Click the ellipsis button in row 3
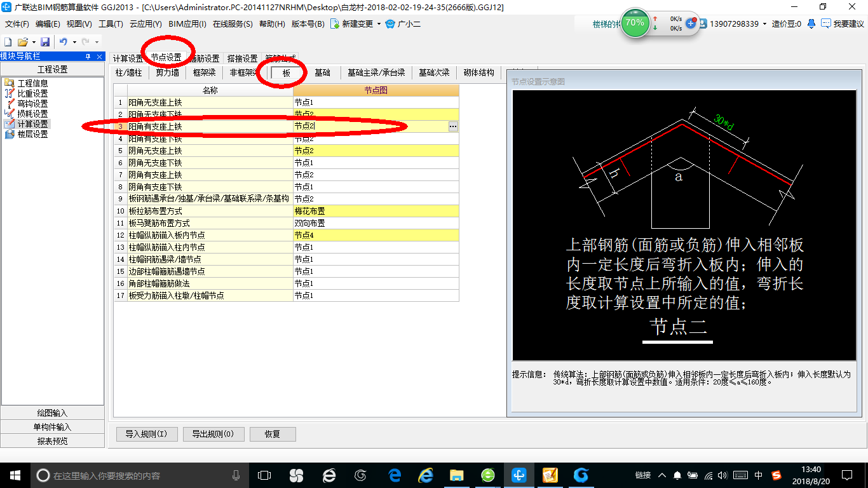The width and height of the screenshot is (868, 488). click(453, 126)
